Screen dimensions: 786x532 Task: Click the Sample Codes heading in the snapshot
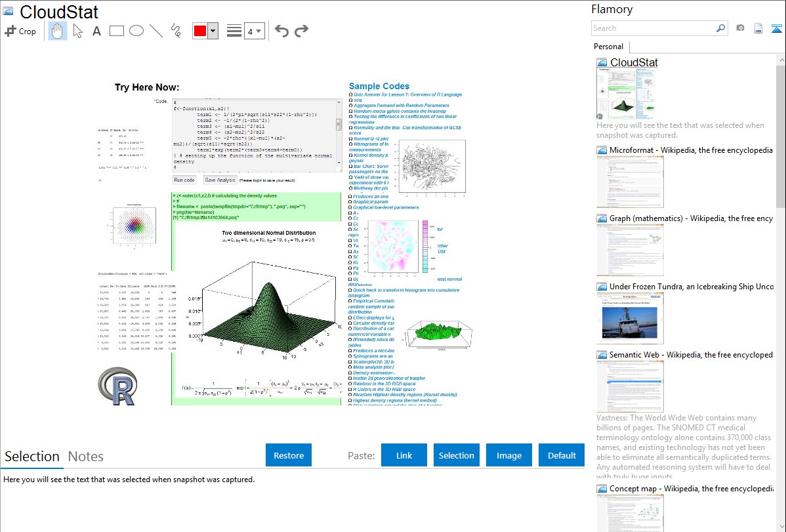pos(379,86)
